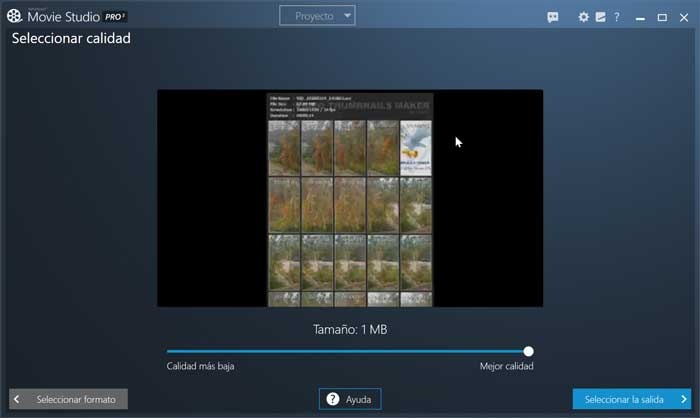Click the Seleccionar calidad heading
This screenshot has height=418, width=700.
coord(71,38)
